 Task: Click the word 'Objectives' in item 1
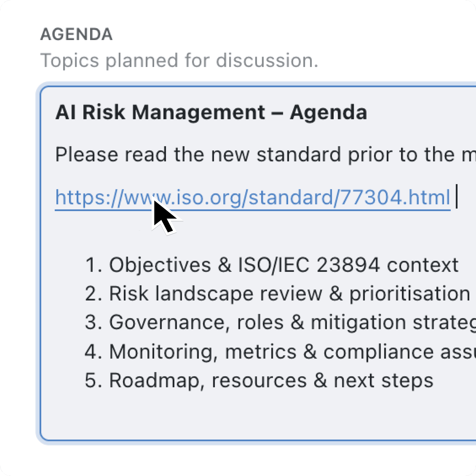160,265
